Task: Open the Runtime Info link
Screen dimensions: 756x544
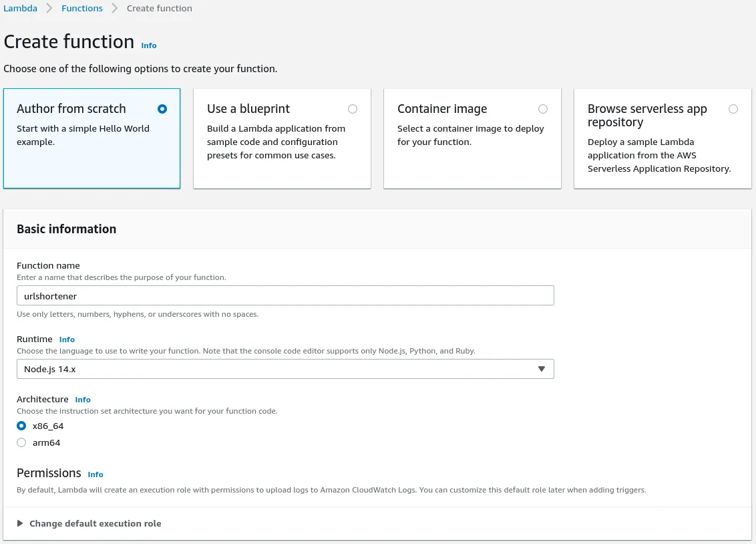Action: (x=67, y=339)
